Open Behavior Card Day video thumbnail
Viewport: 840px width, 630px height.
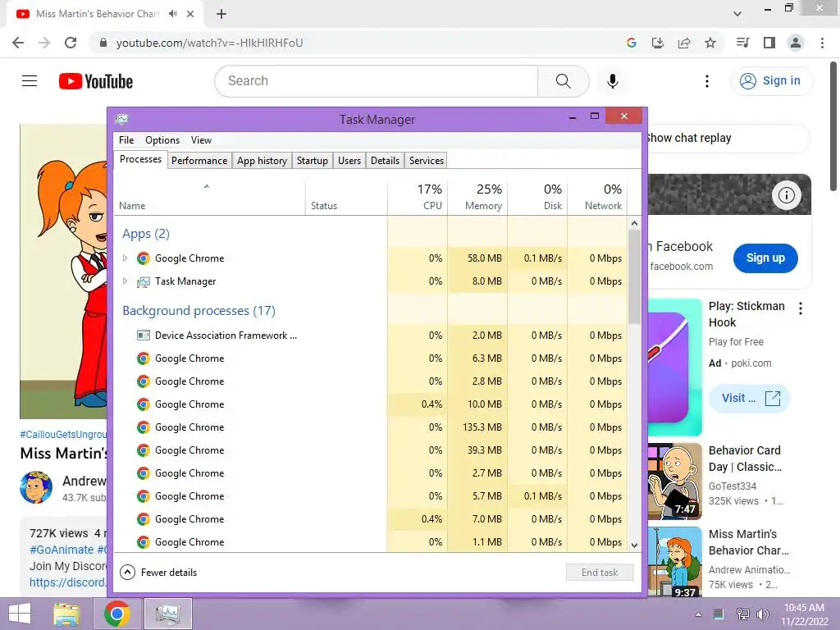[675, 481]
